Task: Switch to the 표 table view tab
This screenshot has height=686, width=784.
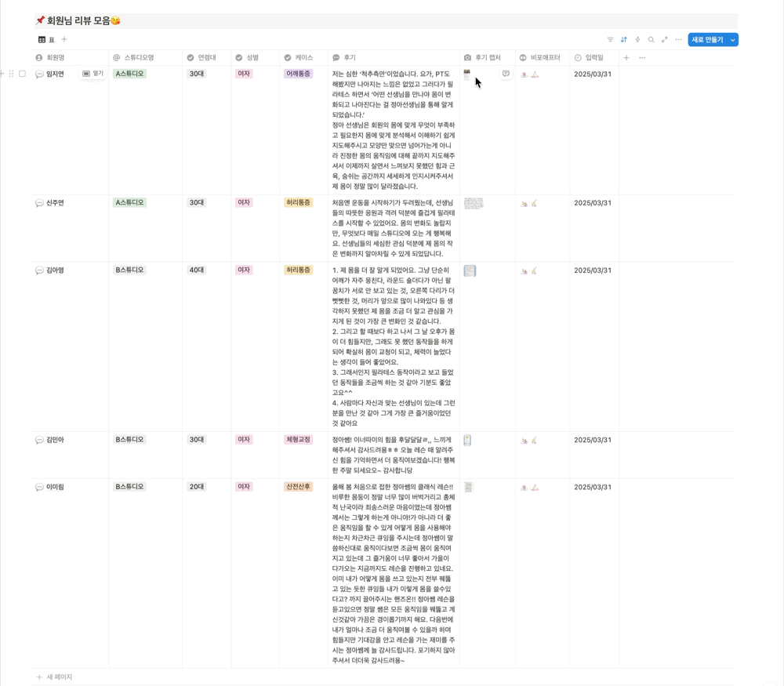Action: tap(46, 39)
